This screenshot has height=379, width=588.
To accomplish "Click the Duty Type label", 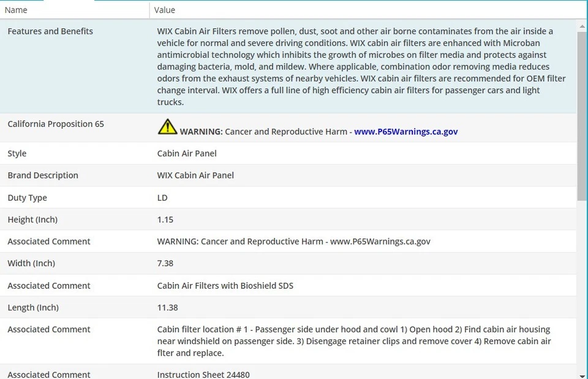I will pos(27,197).
